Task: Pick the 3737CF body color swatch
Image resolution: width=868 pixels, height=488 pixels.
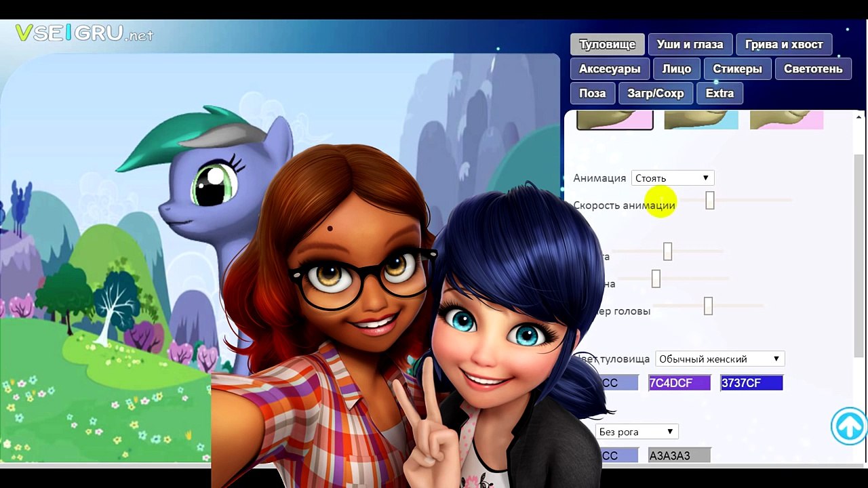Action: coord(752,383)
